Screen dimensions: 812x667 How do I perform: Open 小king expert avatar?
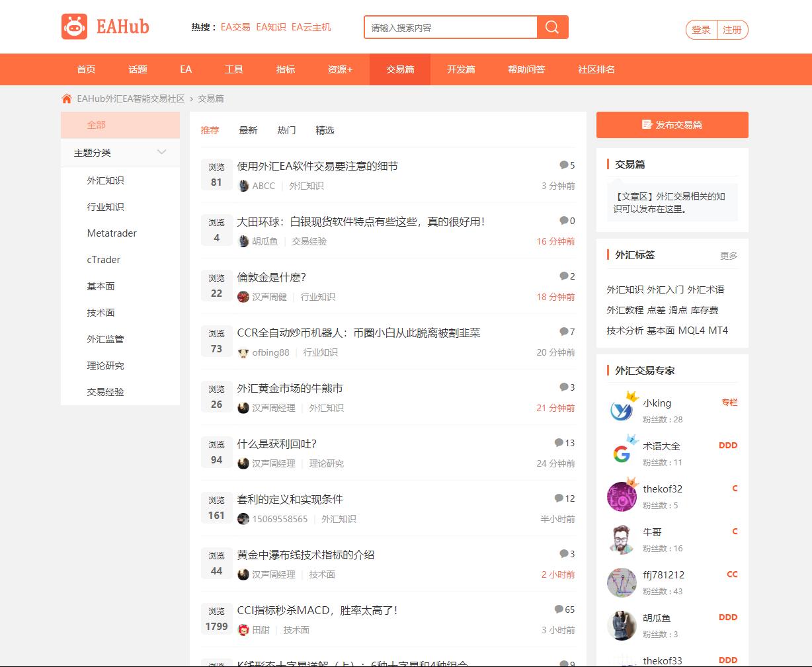point(622,410)
